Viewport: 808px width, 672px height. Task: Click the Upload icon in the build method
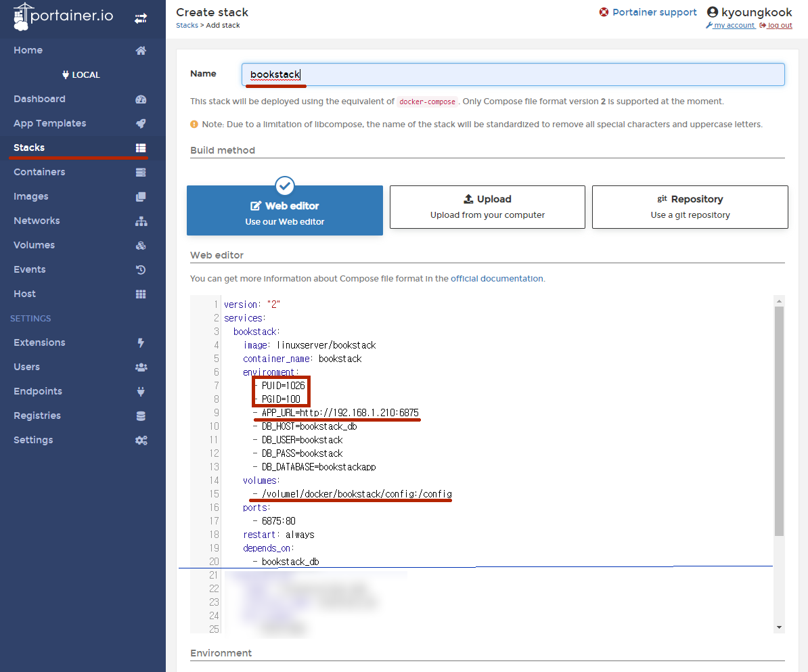click(x=468, y=199)
